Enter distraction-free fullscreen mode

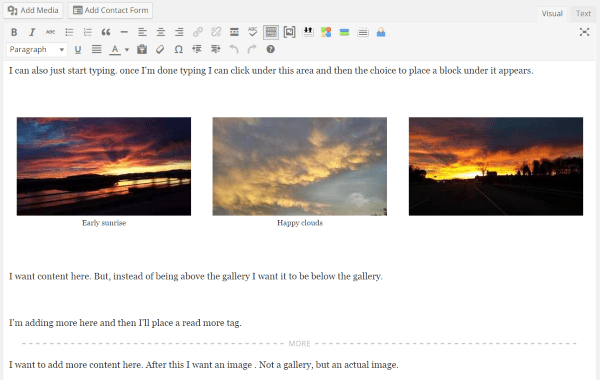584,32
